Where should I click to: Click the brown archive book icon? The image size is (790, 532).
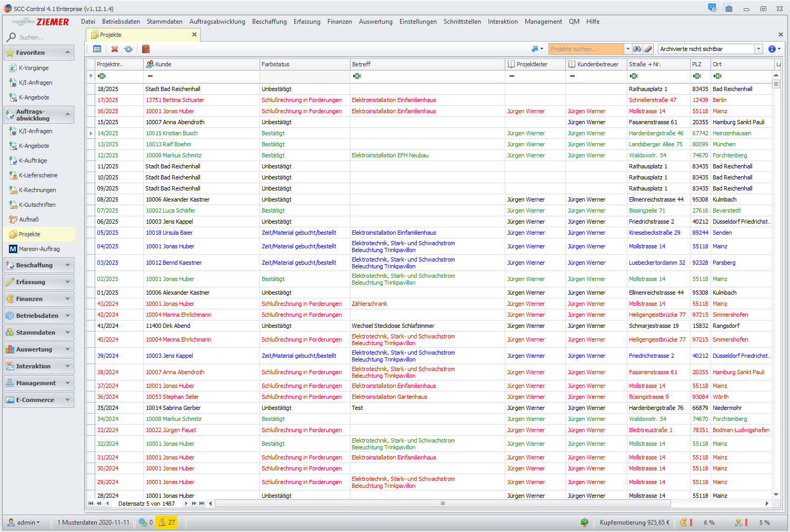click(x=146, y=49)
